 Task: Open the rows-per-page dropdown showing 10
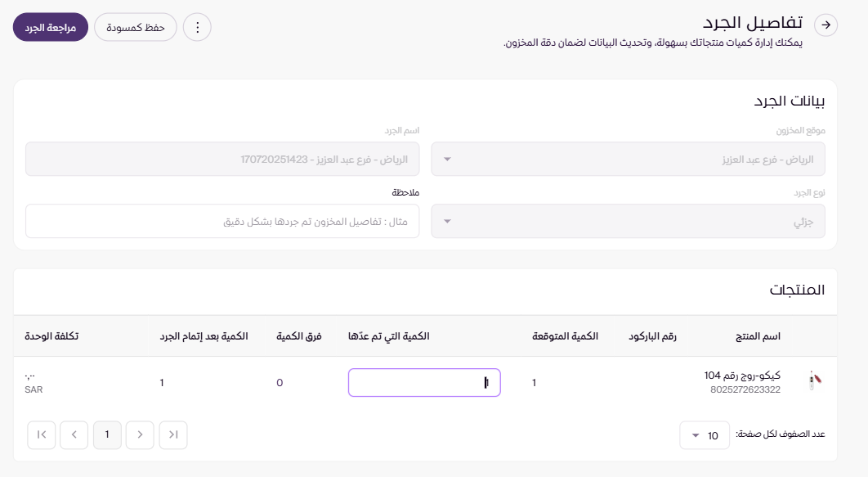click(705, 435)
